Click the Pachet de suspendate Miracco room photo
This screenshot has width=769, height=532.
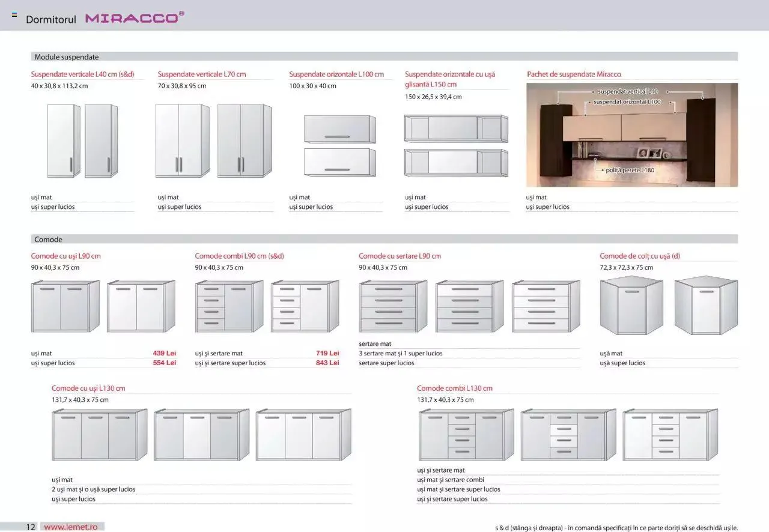coord(631,135)
